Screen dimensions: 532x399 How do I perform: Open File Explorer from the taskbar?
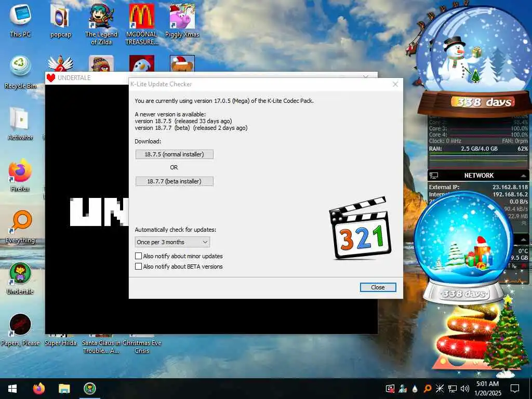tap(64, 389)
